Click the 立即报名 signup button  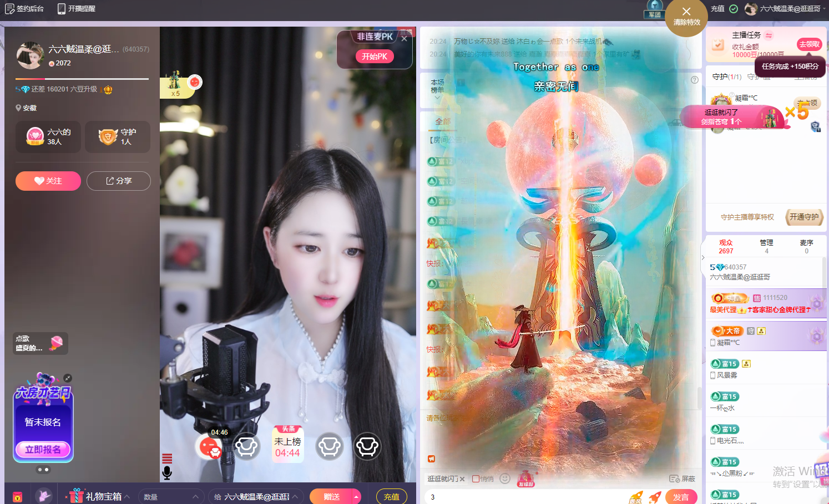point(43,449)
